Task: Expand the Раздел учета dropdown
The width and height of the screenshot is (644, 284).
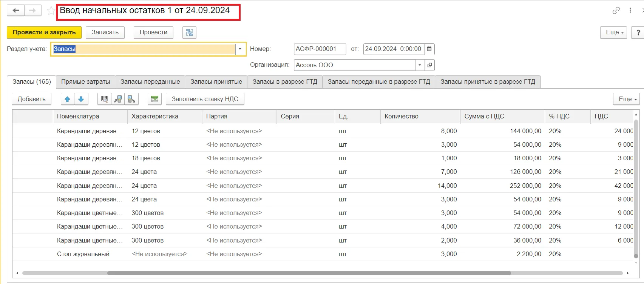Action: [240, 49]
